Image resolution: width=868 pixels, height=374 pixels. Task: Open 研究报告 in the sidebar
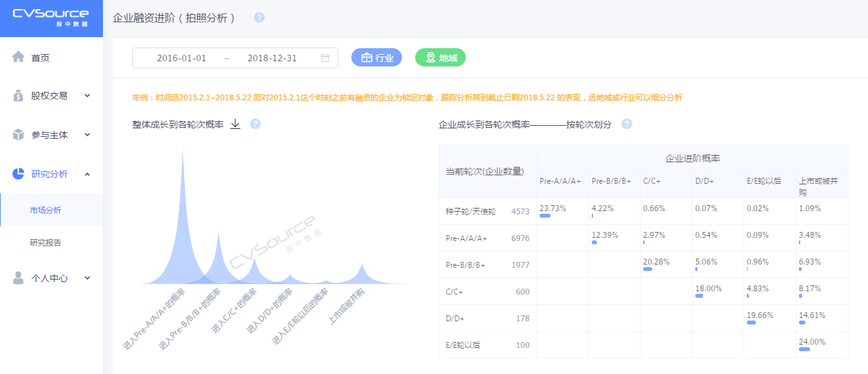(46, 243)
